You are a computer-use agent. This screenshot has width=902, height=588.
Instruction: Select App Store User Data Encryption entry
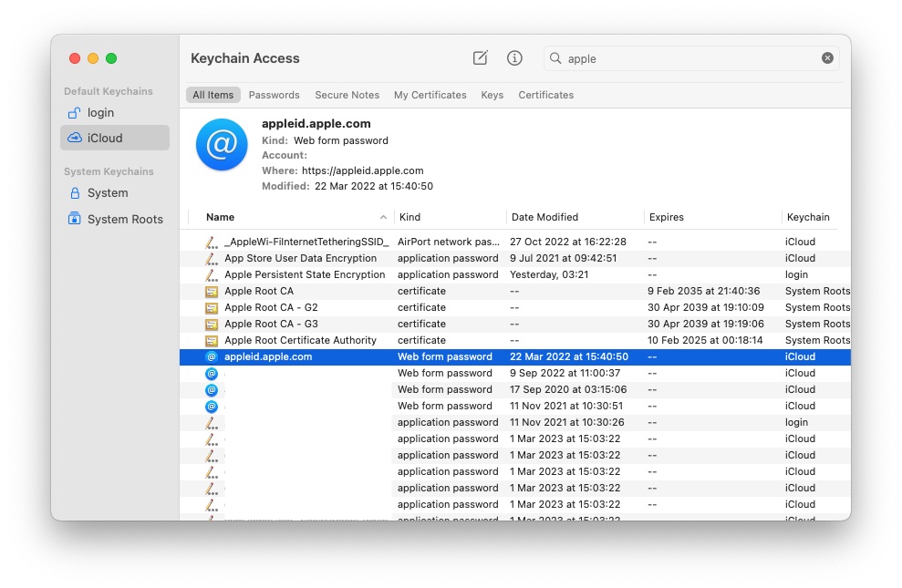(300, 259)
